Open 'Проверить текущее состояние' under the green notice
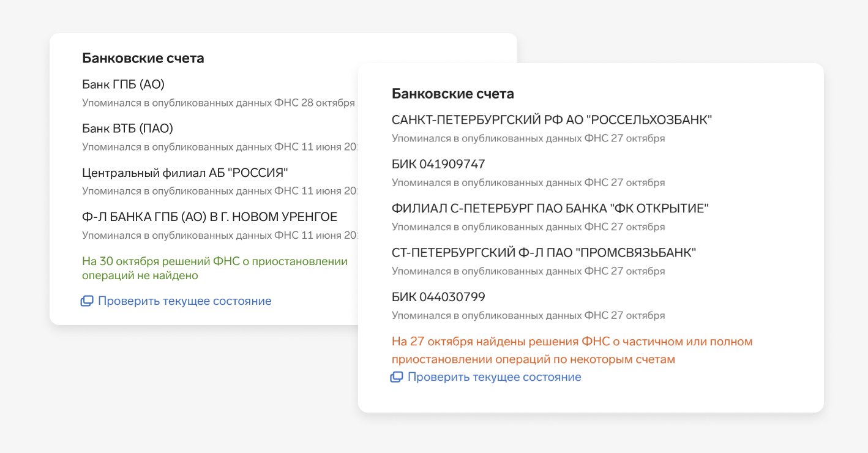The image size is (868, 453). [x=184, y=301]
